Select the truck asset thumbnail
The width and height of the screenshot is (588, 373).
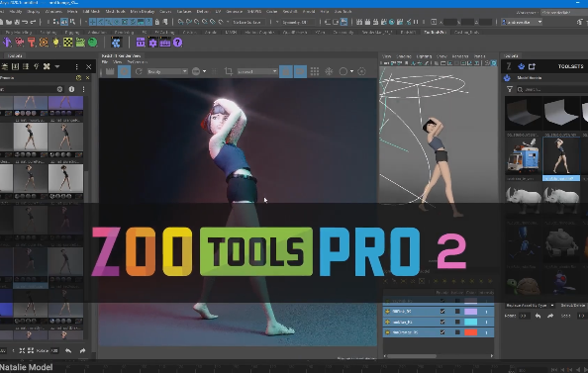(x=523, y=156)
